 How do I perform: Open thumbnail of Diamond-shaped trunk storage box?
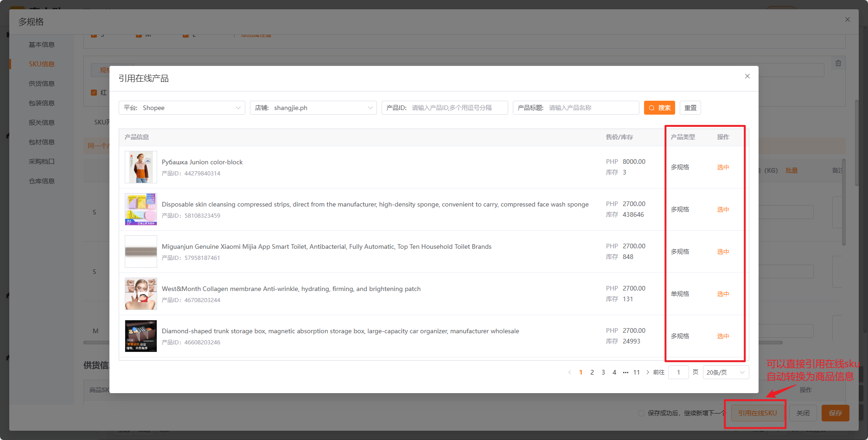click(141, 336)
